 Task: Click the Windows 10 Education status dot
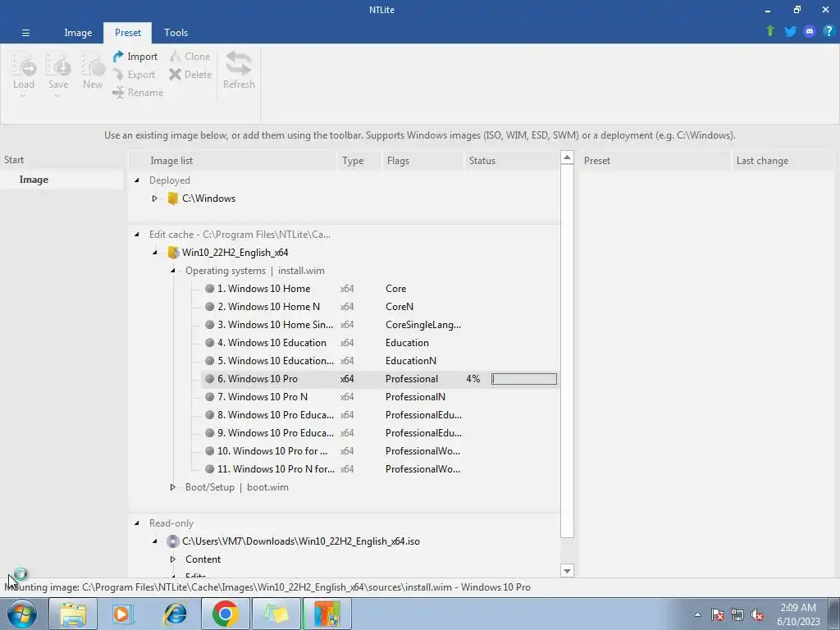tap(209, 343)
